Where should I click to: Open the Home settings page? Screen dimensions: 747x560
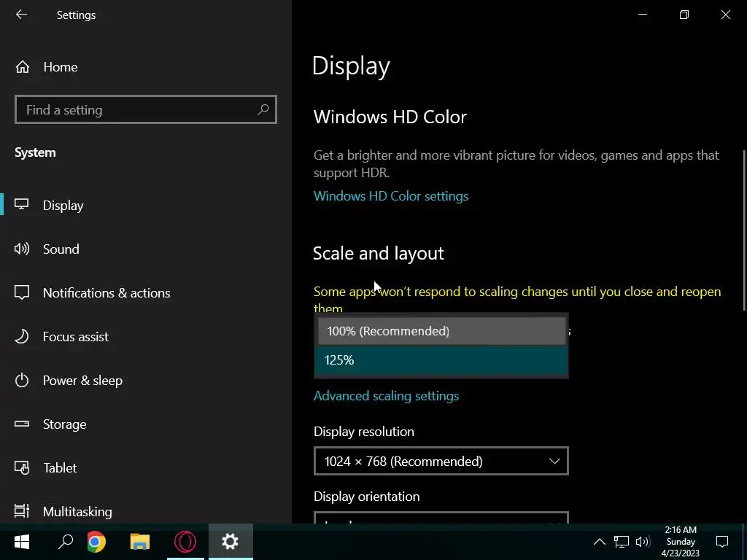60,67
